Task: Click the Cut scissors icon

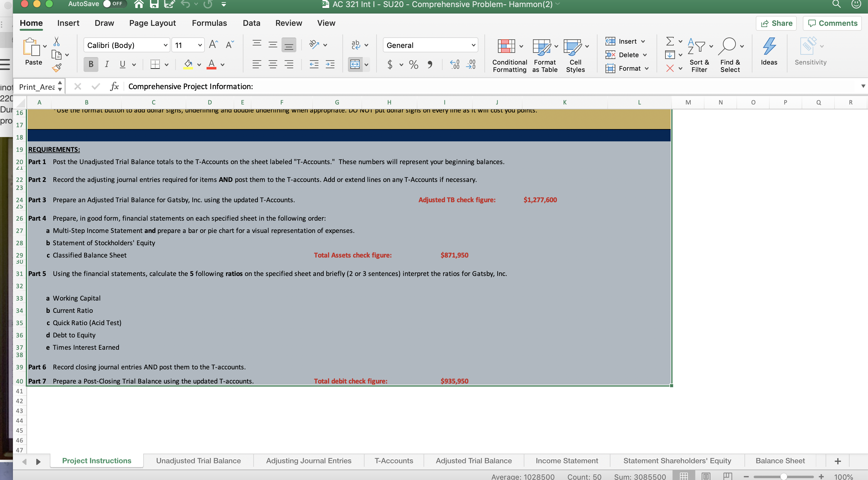Action: point(56,41)
